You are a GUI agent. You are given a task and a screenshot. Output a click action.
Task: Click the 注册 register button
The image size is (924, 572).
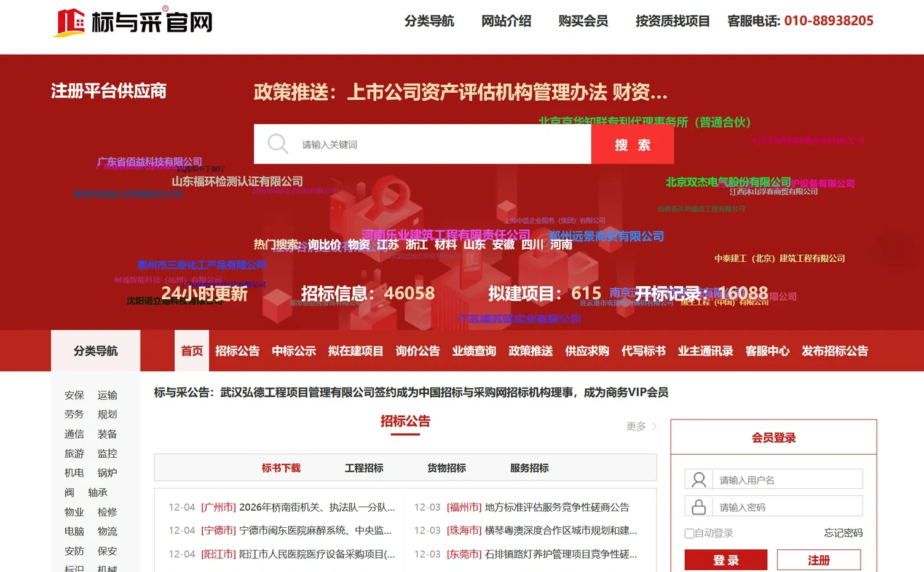click(819, 560)
